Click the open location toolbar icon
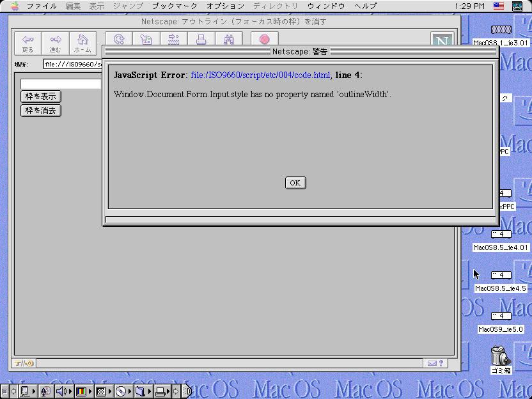This screenshot has height=399, width=532. click(174, 39)
